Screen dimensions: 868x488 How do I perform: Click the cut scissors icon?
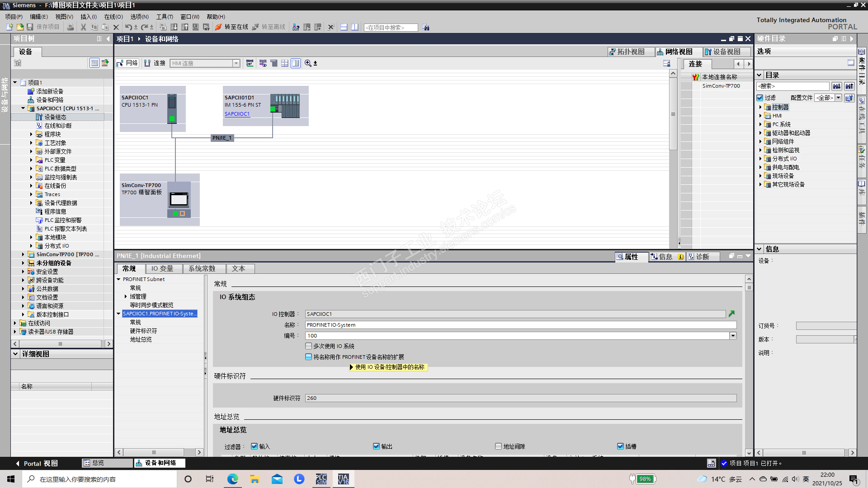pos(83,27)
